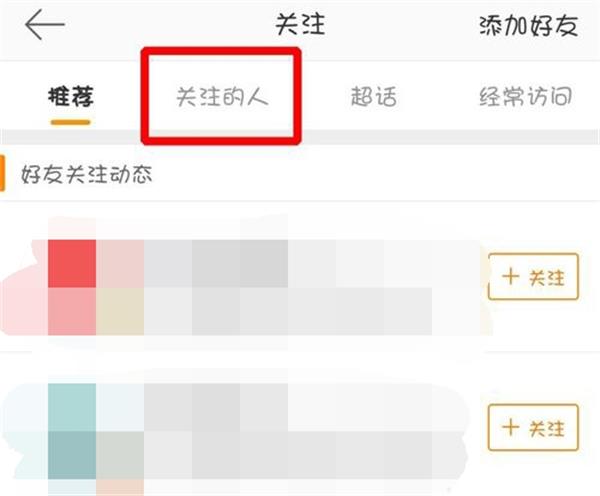Tap the gray divider below the tabs
Image resolution: width=600 pixels, height=496 pixels.
click(300, 137)
